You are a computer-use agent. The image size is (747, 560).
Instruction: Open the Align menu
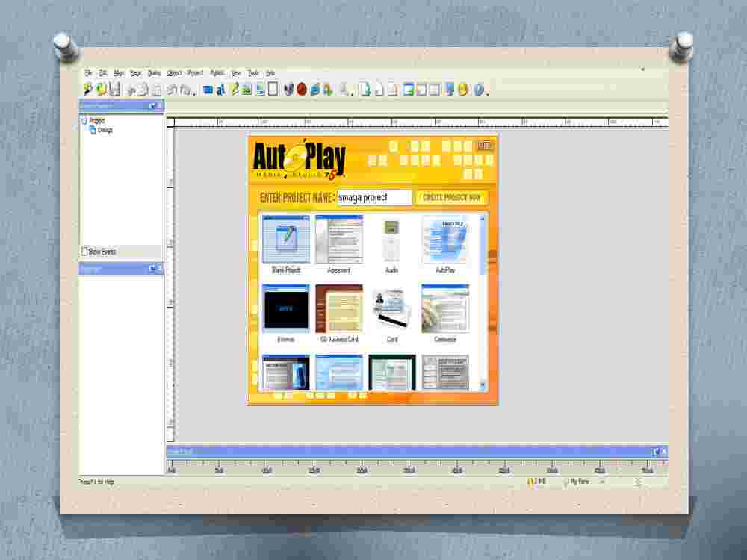119,73
